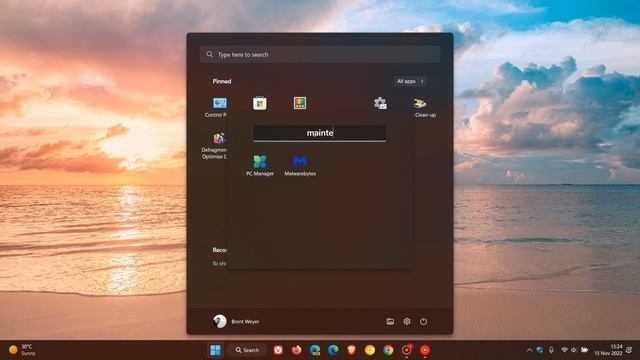Image resolution: width=640 pixels, height=360 pixels.
Task: Click the tray icon beside the hidden icons chevron
Action: [x=540, y=350]
